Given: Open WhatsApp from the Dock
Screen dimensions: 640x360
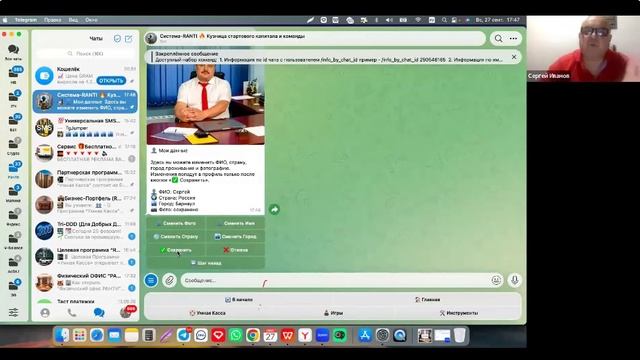Looking at the screenshot, I should pyautogui.click(x=236, y=336).
